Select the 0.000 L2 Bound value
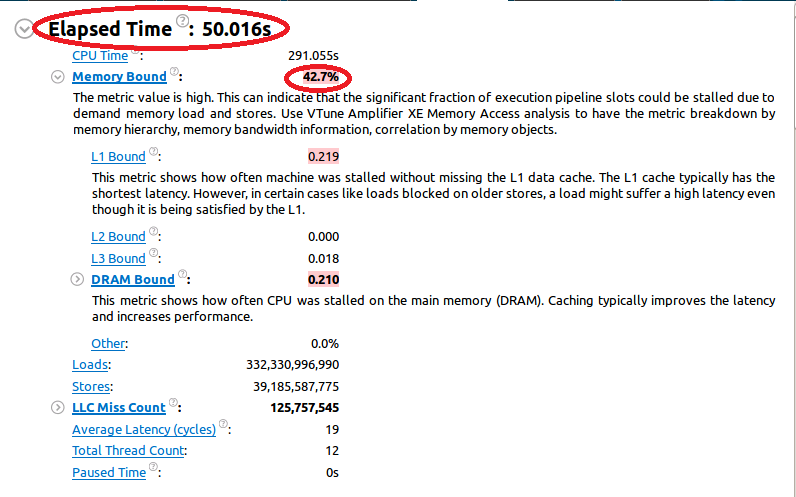This screenshot has height=497, width=796. point(323,237)
